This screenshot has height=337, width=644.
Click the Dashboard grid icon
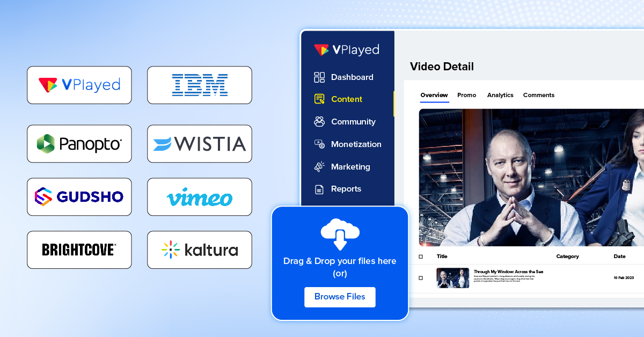point(319,77)
